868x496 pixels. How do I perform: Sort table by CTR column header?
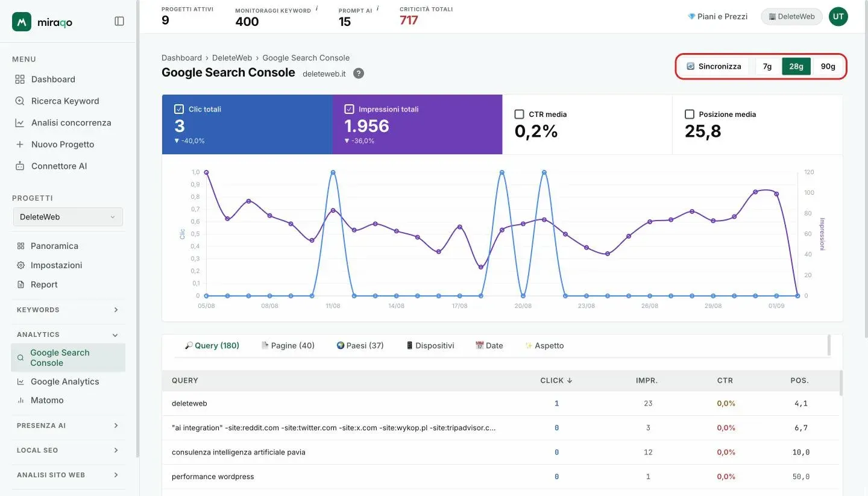tap(725, 381)
